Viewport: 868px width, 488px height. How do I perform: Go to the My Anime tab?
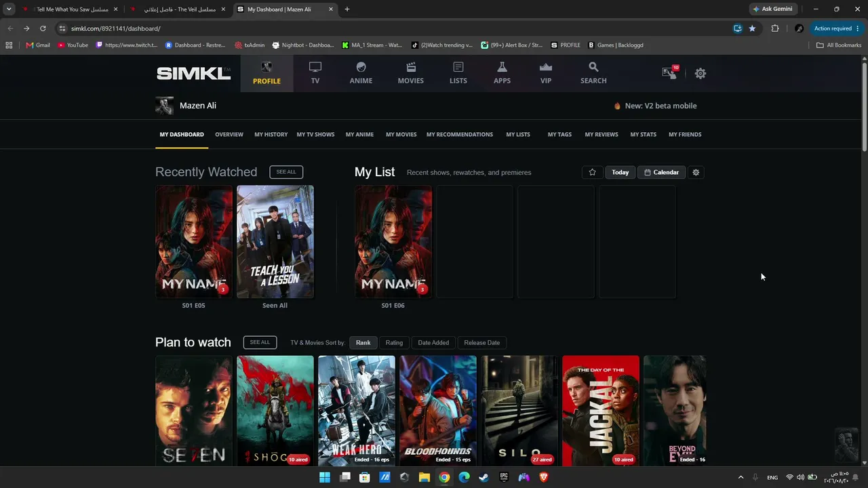coord(359,134)
